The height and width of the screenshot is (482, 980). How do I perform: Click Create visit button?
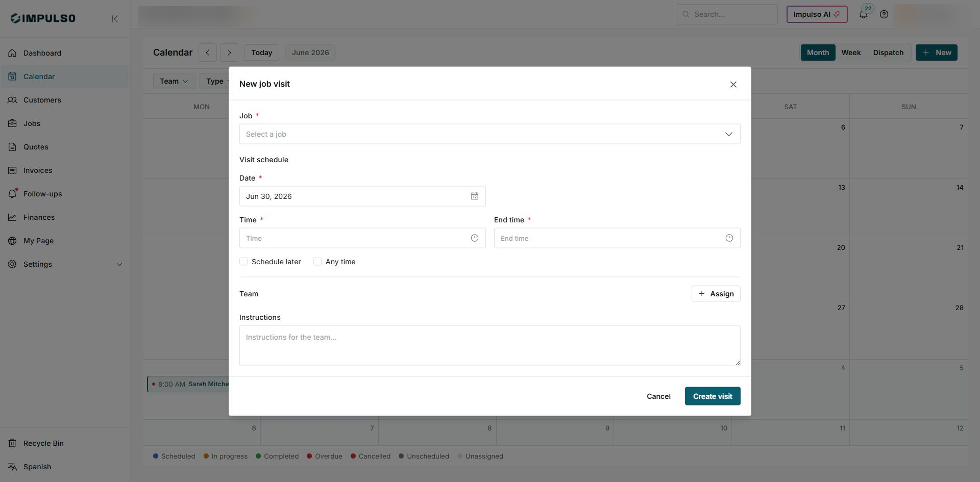[x=713, y=396]
